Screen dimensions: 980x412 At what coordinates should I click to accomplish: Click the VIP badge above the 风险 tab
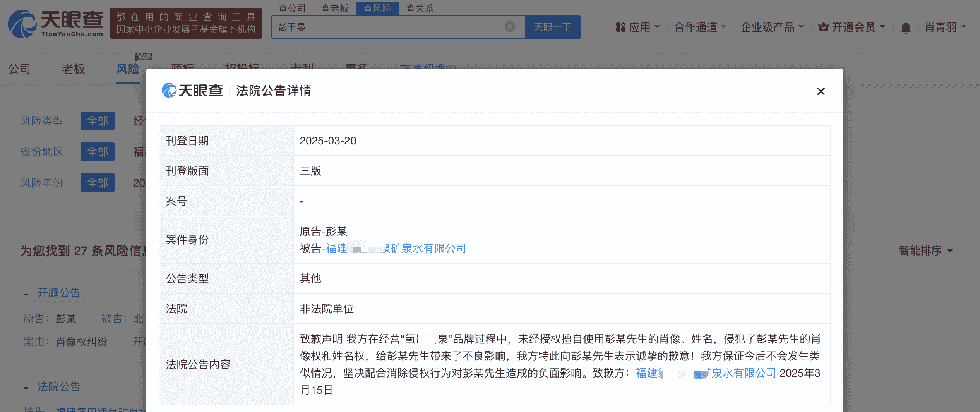tap(144, 56)
